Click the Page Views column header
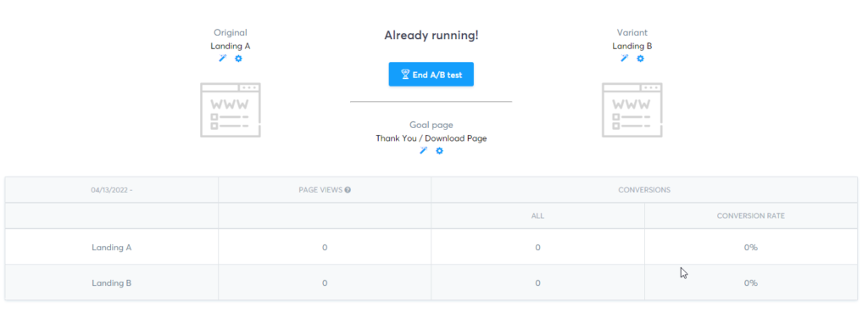868x313 pixels. click(x=325, y=190)
